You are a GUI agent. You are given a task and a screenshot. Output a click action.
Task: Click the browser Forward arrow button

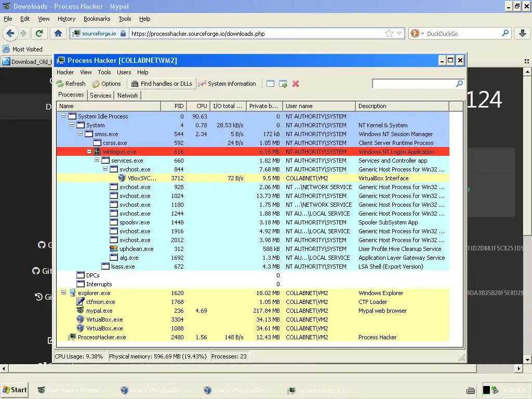[x=23, y=33]
